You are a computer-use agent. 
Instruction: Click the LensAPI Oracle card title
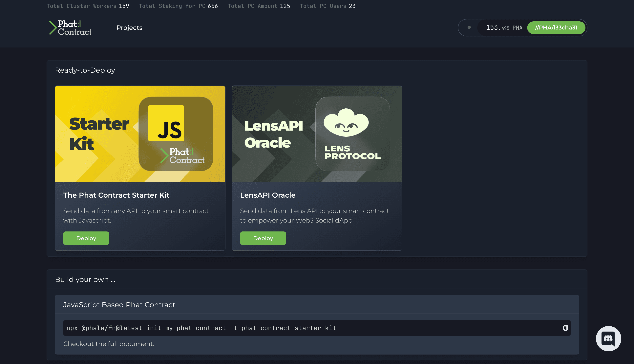click(267, 195)
